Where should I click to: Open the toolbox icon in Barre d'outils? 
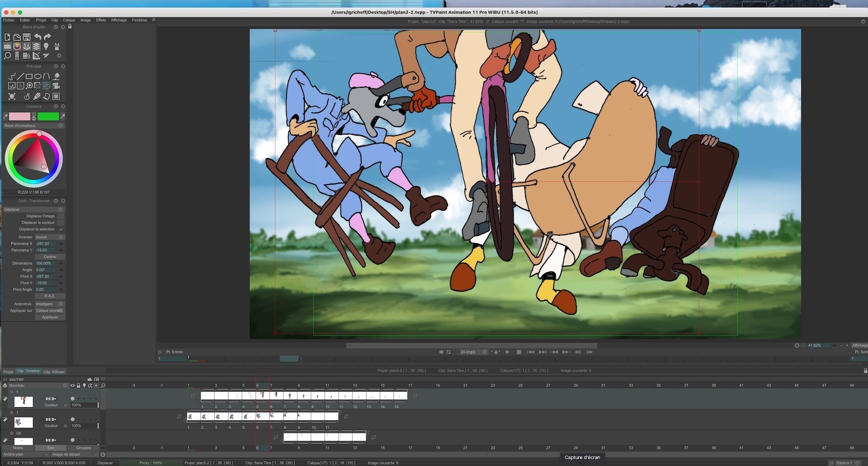click(x=7, y=46)
